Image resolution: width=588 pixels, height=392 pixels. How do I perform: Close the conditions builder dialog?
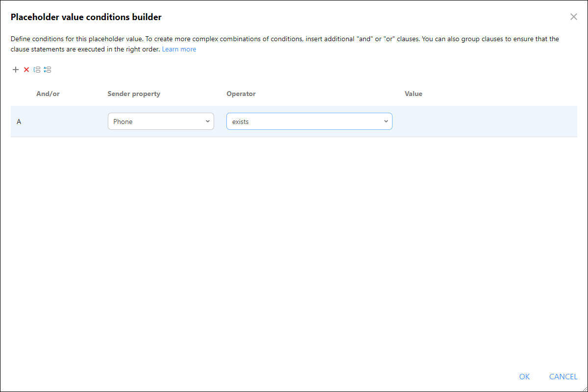(574, 17)
